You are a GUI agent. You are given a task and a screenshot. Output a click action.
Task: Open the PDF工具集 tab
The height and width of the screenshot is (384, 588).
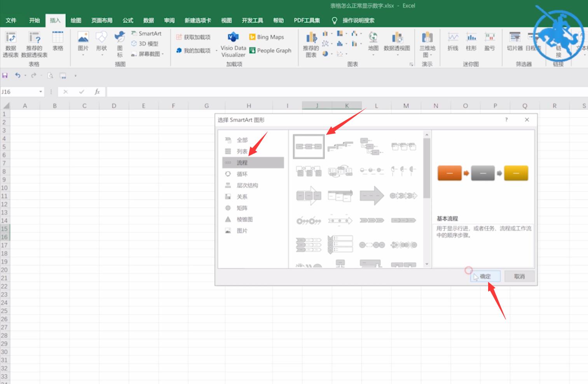click(x=307, y=20)
